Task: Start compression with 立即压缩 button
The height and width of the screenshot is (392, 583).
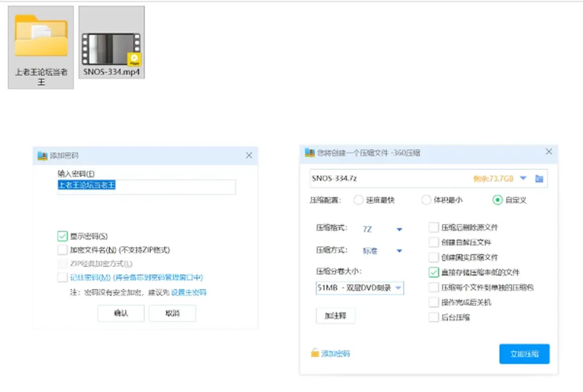Action: point(524,354)
